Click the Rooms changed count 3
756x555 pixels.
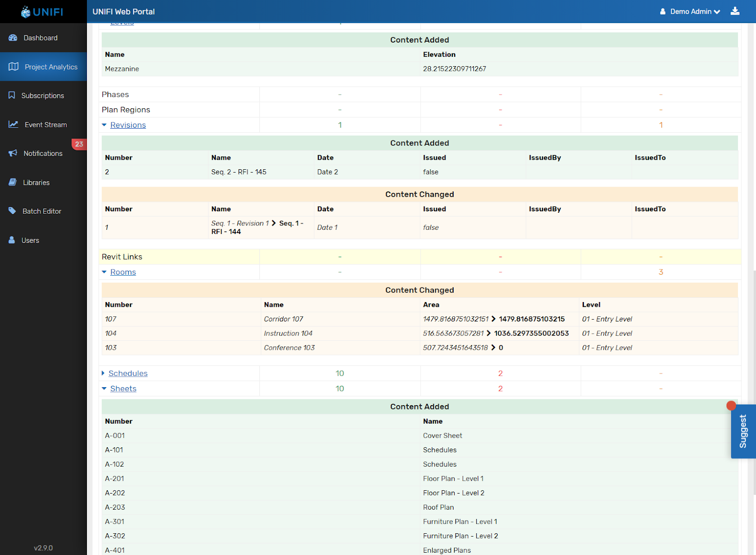click(661, 272)
